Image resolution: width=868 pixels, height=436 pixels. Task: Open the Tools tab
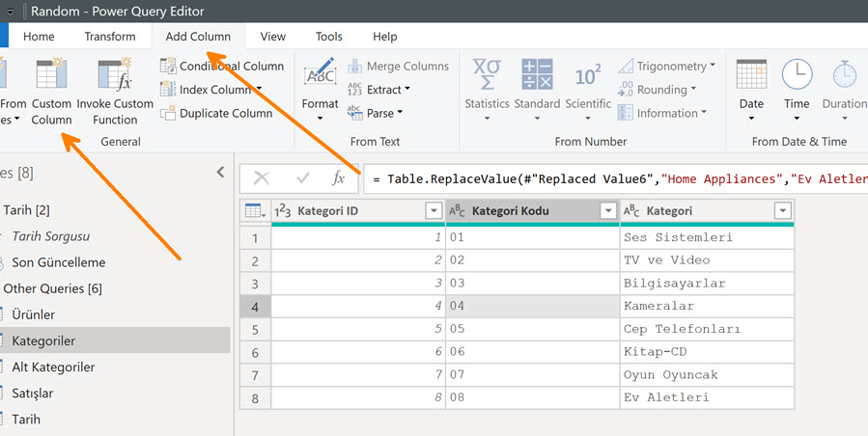point(329,37)
